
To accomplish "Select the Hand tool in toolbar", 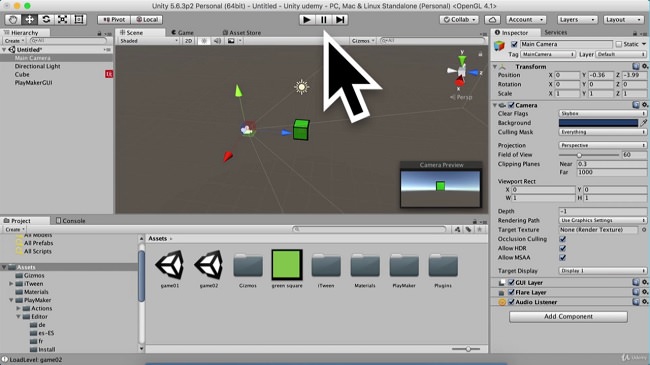I will [13, 19].
